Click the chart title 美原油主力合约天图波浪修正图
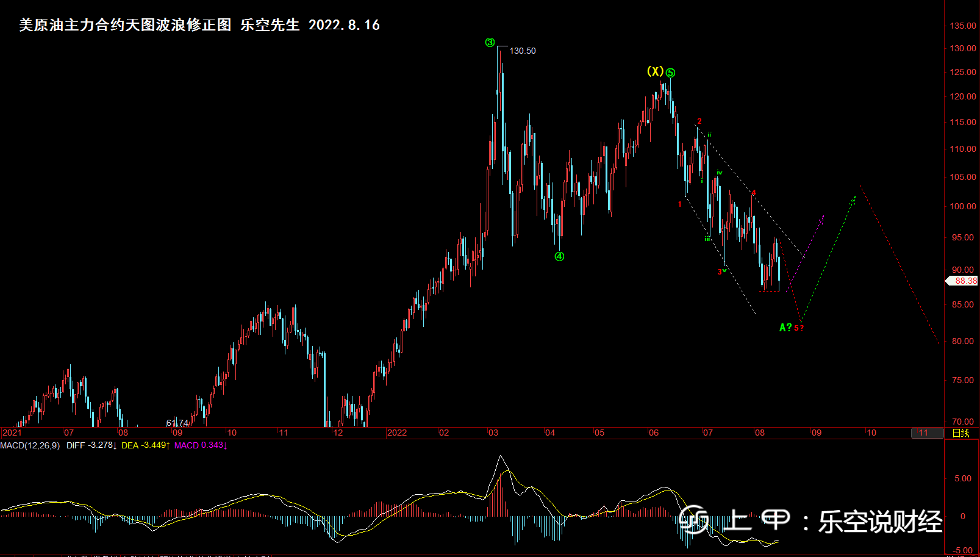This screenshot has height=557, width=980. 125,25
